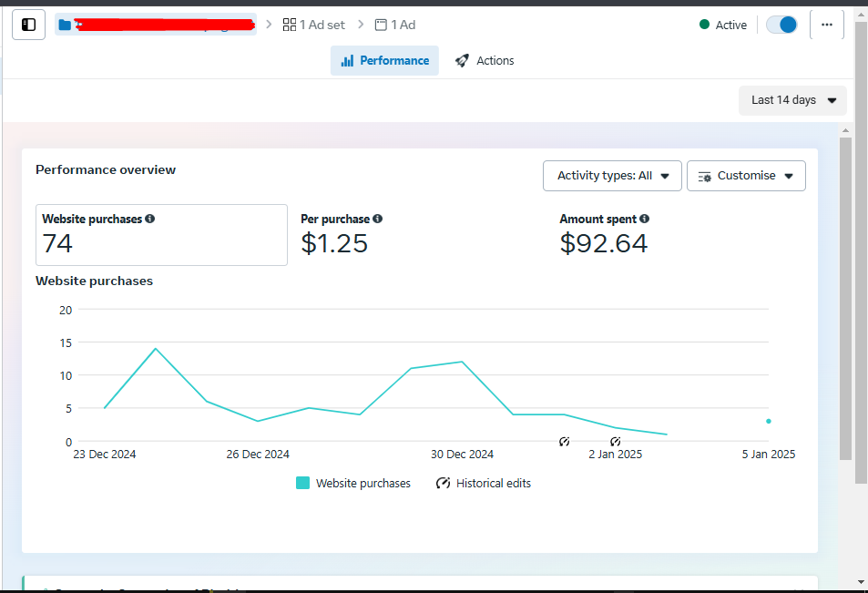The height and width of the screenshot is (593, 868).
Task: Open the Customise dropdown
Action: pos(745,176)
